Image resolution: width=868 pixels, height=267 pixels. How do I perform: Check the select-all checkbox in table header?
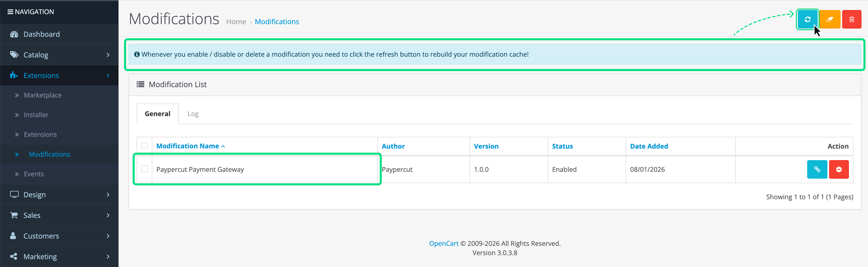click(x=144, y=146)
